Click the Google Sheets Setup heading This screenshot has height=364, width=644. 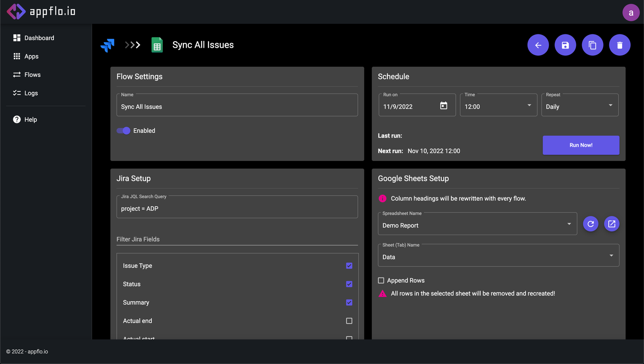(x=413, y=179)
